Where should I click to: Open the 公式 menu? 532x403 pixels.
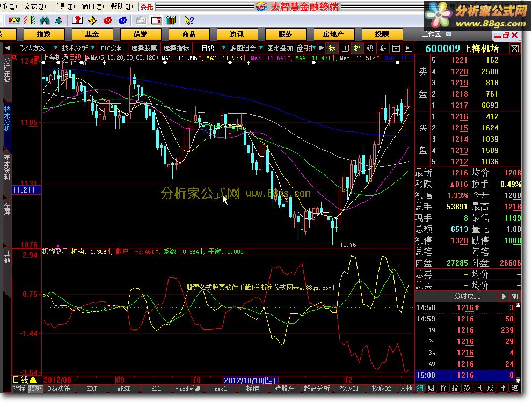pos(35,6)
